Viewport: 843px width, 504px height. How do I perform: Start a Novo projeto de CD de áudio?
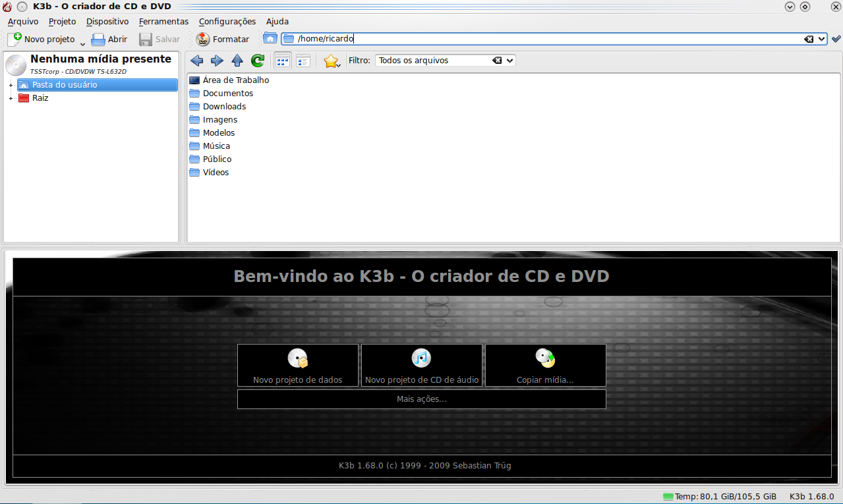pos(422,365)
